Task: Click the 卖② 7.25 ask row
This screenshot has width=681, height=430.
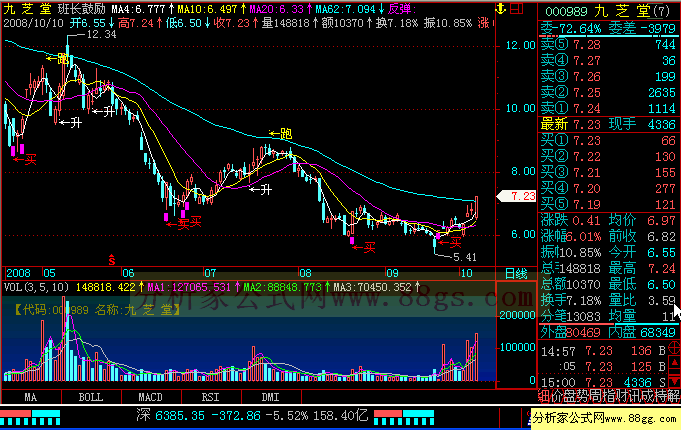Action: pyautogui.click(x=608, y=93)
